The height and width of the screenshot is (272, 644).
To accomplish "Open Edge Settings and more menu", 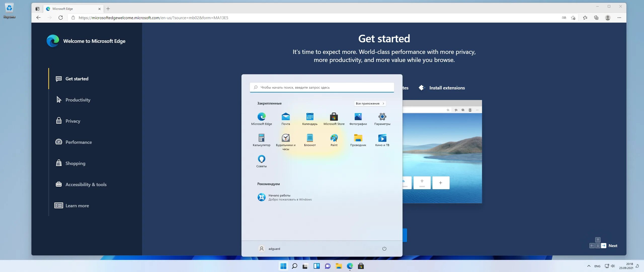I will coord(619,18).
